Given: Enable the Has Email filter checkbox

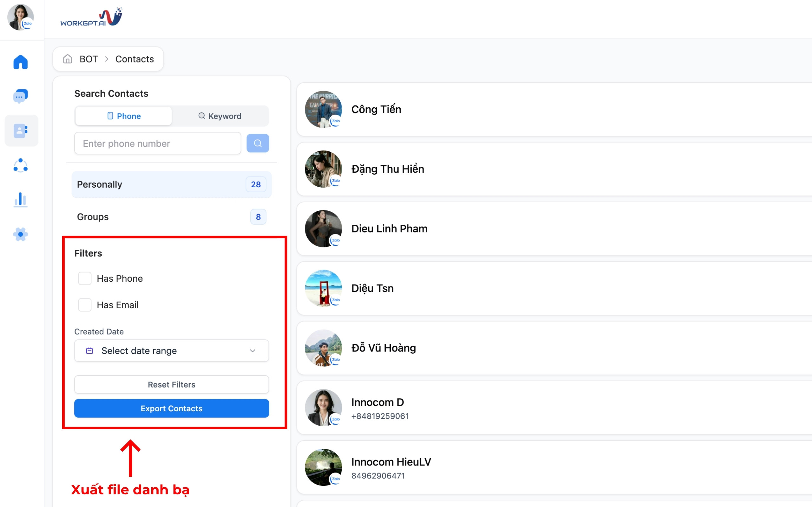Looking at the screenshot, I should coord(85,305).
